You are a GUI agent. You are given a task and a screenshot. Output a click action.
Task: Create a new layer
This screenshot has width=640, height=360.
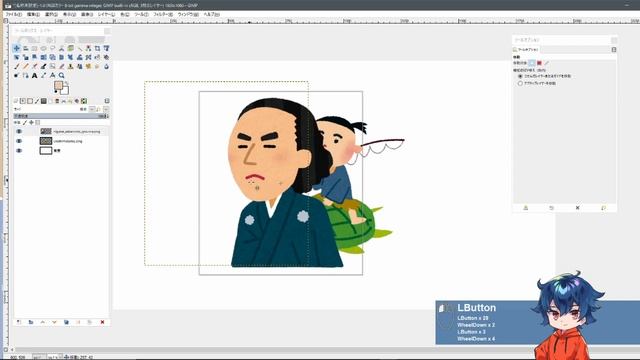click(x=19, y=322)
